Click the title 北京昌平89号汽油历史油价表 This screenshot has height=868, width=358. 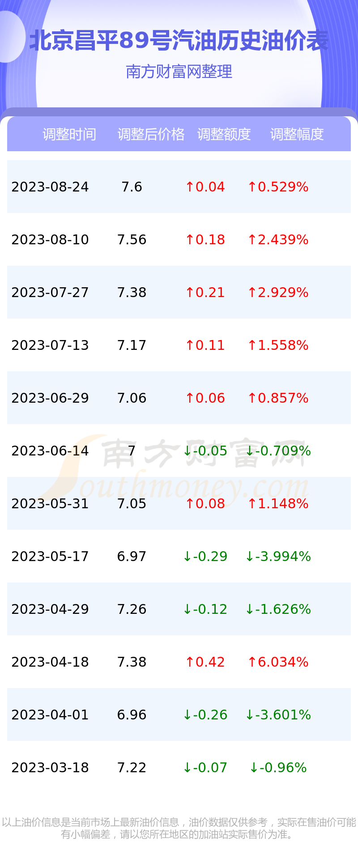[x=179, y=41]
